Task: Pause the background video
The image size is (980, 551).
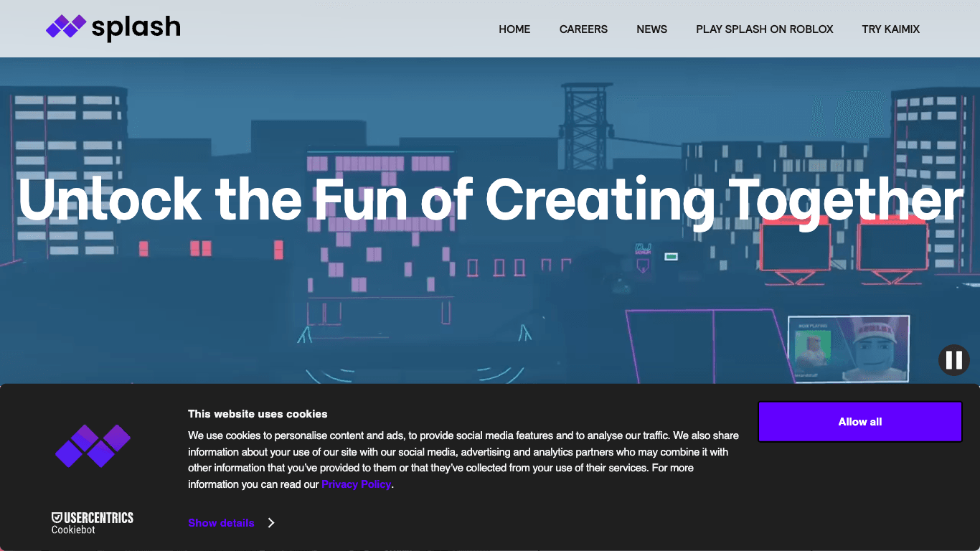Action: pyautogui.click(x=953, y=359)
